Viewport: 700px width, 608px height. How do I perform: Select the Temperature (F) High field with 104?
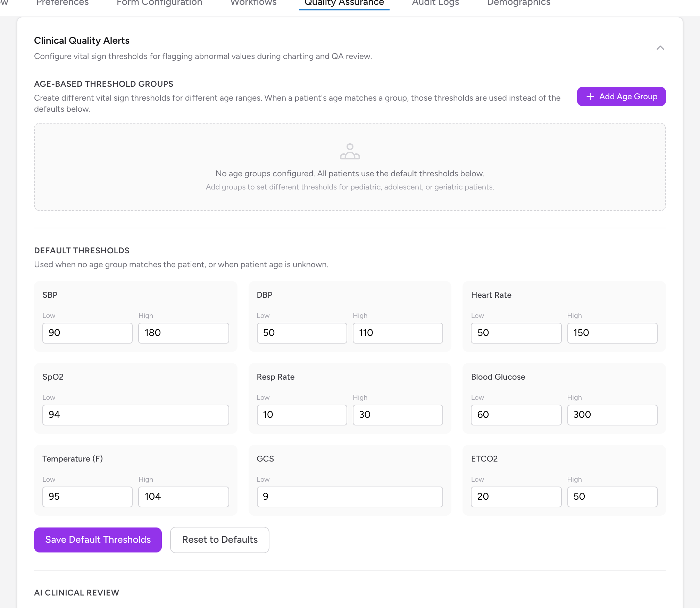tap(184, 497)
